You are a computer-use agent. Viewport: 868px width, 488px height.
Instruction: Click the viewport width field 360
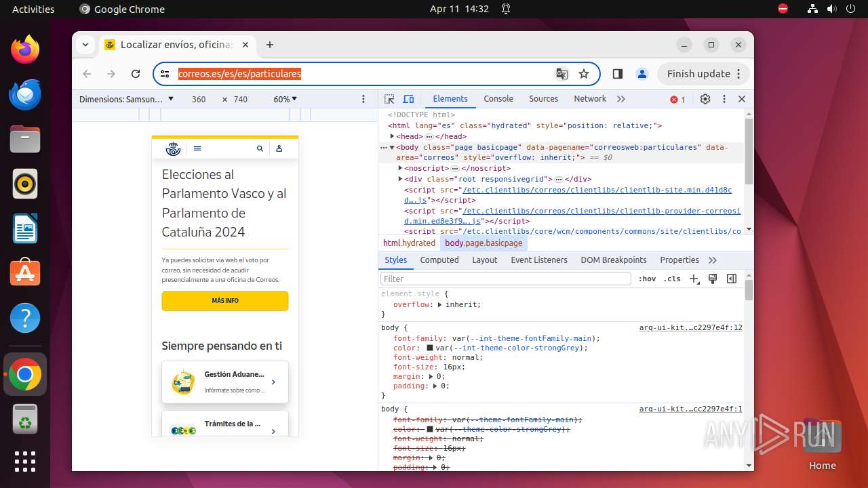[199, 99]
